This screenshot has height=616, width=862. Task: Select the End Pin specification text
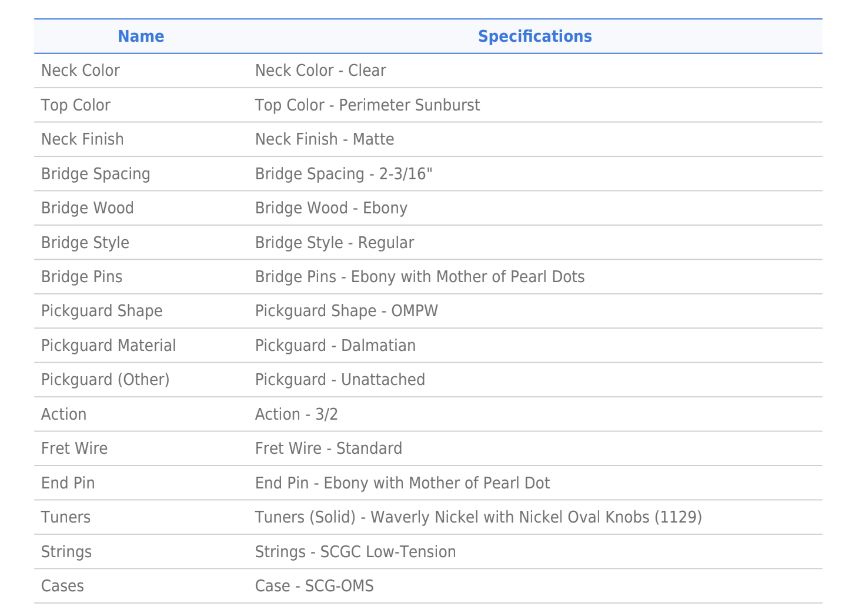click(402, 483)
